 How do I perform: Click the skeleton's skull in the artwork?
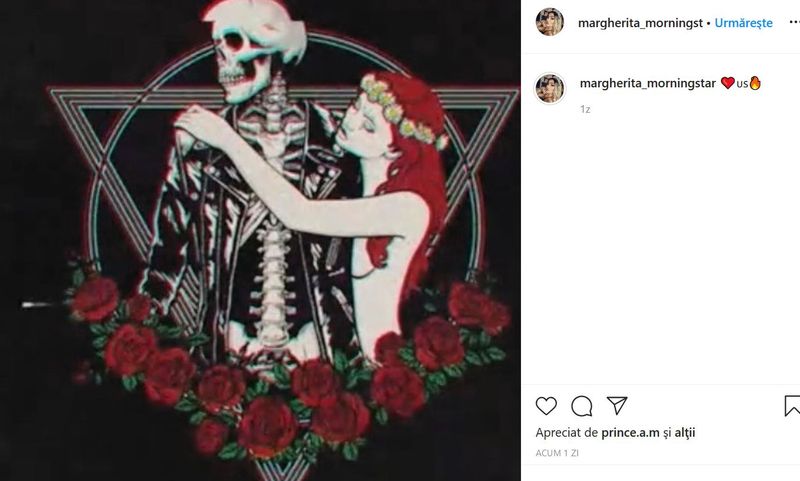click(x=239, y=60)
